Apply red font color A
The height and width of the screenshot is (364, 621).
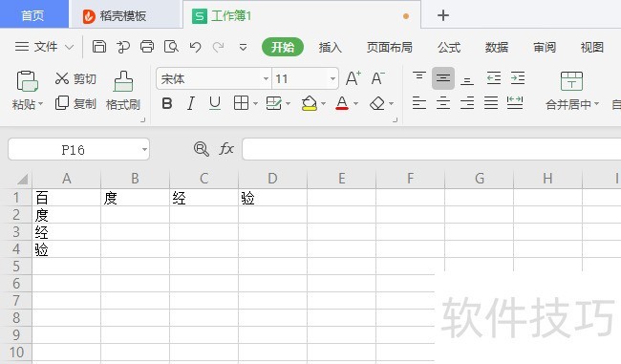[342, 103]
